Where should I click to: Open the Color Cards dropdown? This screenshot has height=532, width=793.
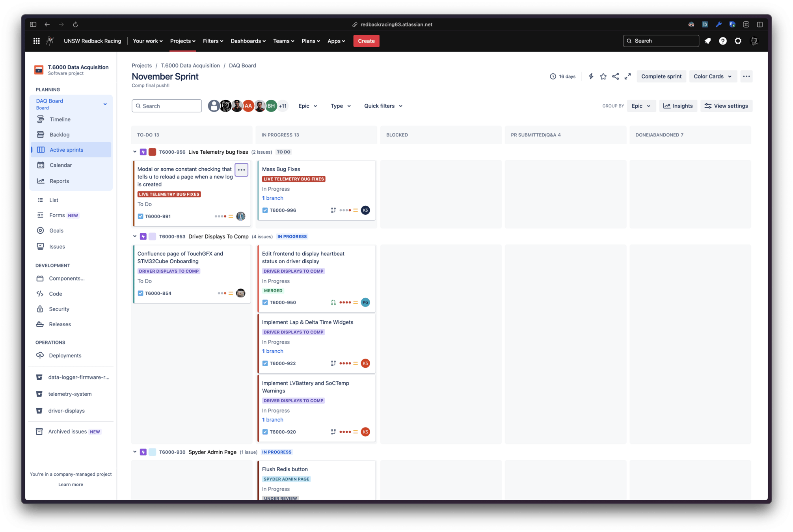click(713, 76)
